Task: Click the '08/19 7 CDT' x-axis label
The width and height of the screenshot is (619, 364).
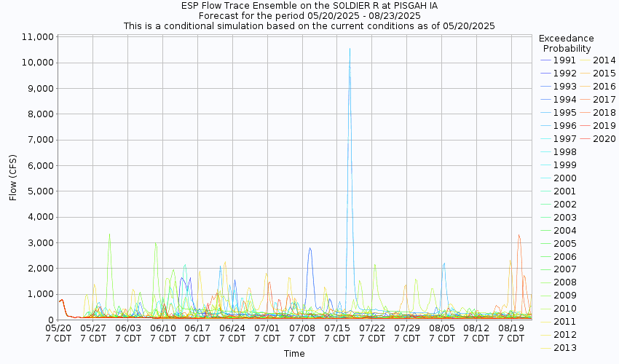Action: [x=511, y=333]
